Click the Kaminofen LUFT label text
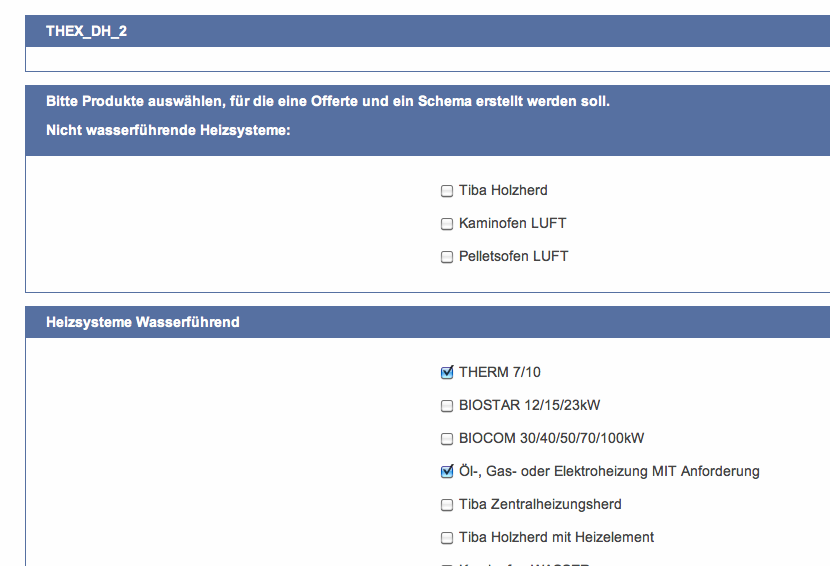 pyautogui.click(x=512, y=223)
